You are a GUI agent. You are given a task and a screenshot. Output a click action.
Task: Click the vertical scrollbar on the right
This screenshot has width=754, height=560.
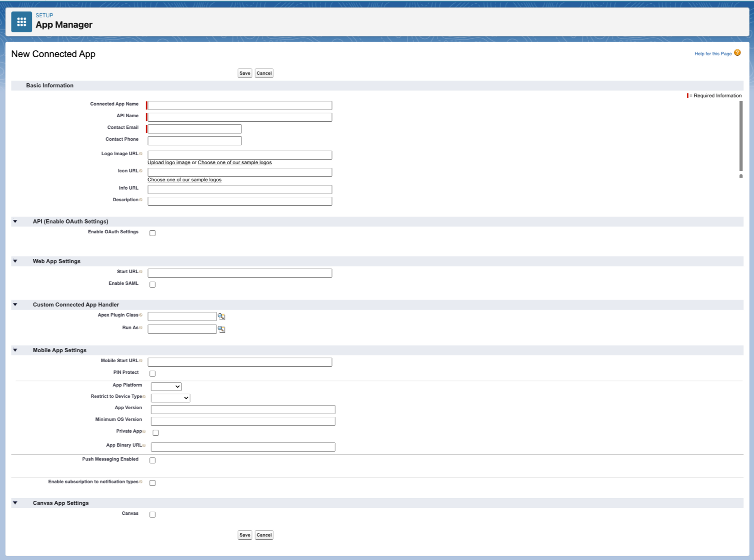click(741, 136)
